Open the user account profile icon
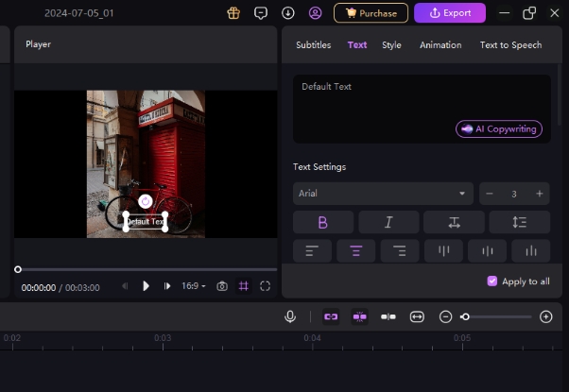This screenshot has height=392, width=569. point(315,13)
